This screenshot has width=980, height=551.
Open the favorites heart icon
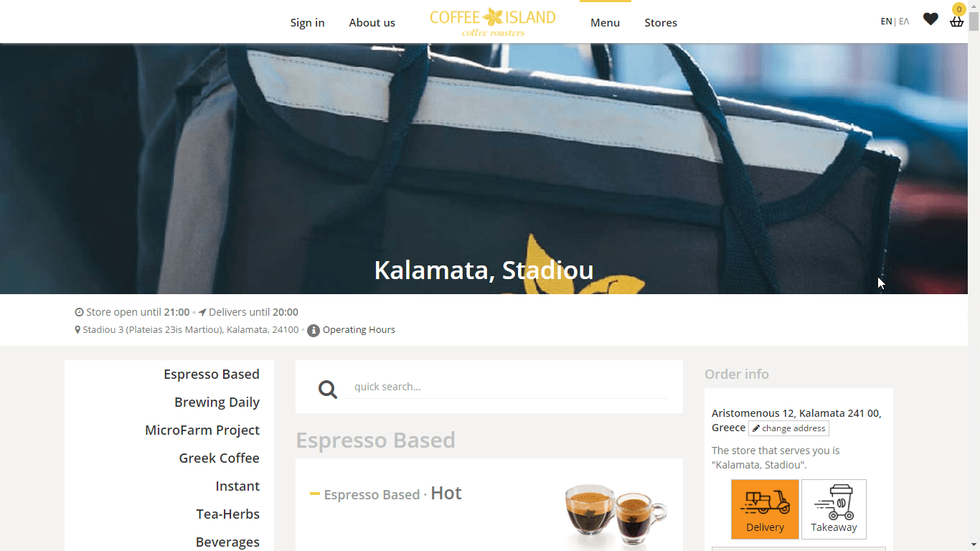point(930,19)
